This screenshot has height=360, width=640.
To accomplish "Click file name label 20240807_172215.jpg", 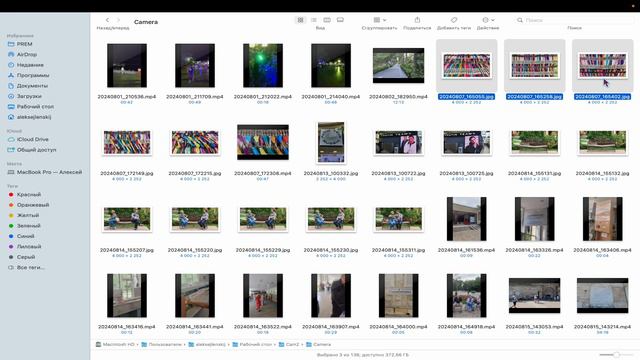I will click(195, 173).
